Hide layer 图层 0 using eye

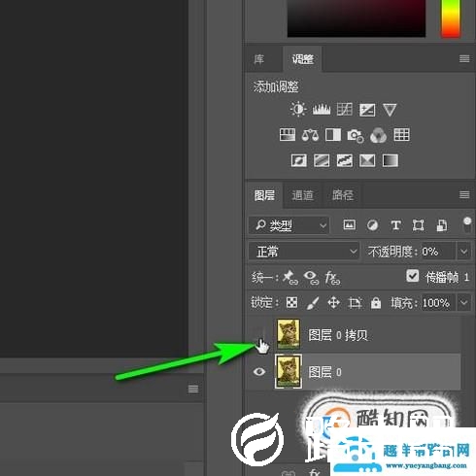[259, 371]
